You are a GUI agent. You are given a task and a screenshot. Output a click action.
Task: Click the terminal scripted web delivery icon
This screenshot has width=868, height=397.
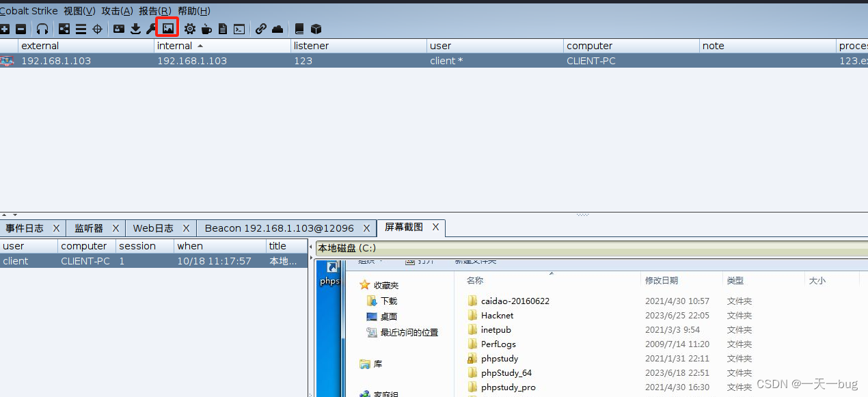(239, 29)
